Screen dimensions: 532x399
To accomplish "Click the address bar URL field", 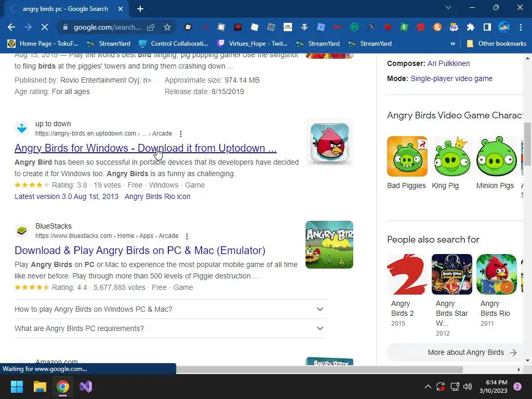I will coord(107,27).
